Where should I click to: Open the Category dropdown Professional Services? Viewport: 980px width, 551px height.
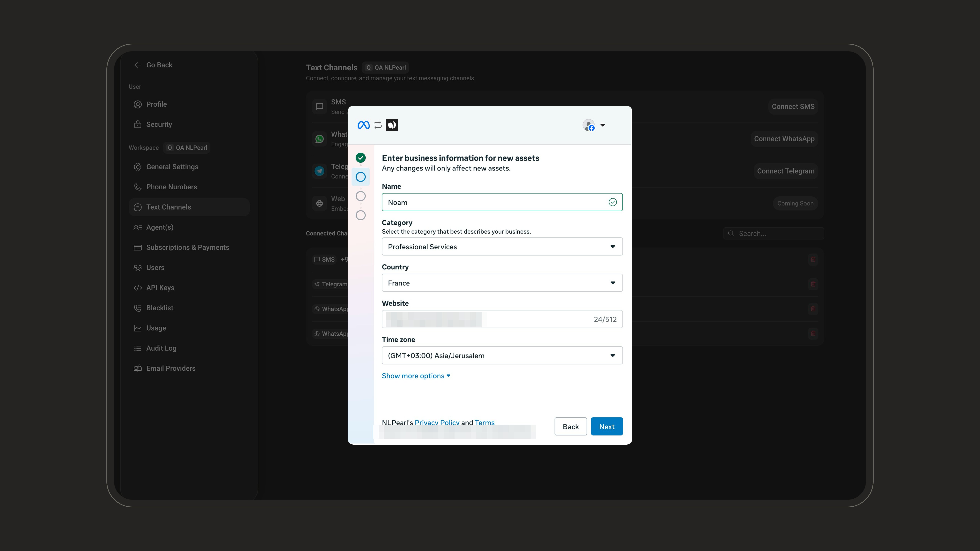[x=502, y=247]
